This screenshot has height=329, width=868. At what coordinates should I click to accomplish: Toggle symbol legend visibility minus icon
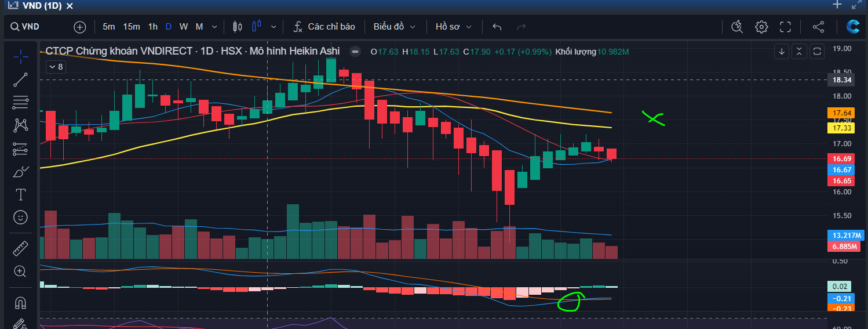[355, 52]
